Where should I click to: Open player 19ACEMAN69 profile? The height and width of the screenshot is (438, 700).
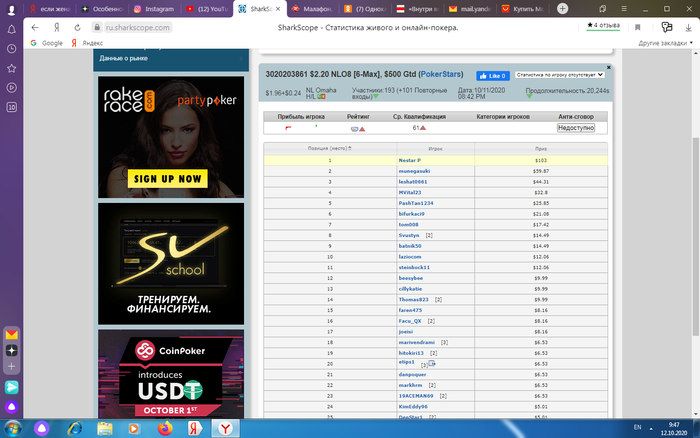coord(416,396)
